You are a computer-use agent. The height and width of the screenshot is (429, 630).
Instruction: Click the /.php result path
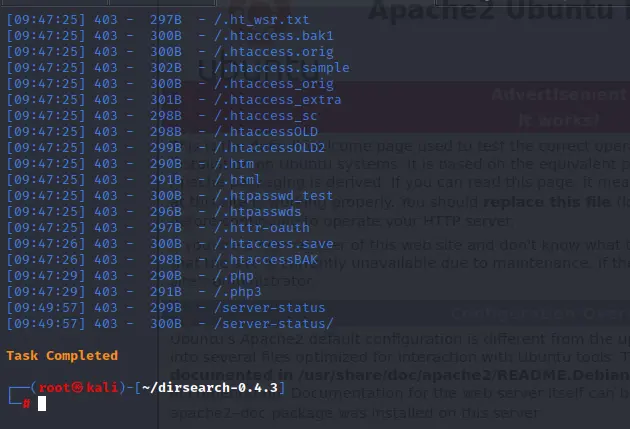pos(234,276)
